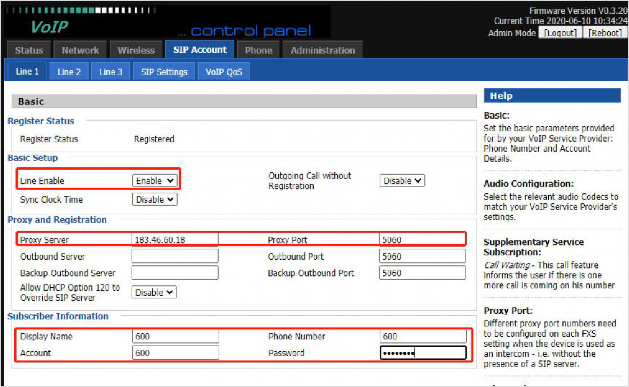Click the Basic section header
The height and width of the screenshot is (387, 629).
pyautogui.click(x=244, y=101)
